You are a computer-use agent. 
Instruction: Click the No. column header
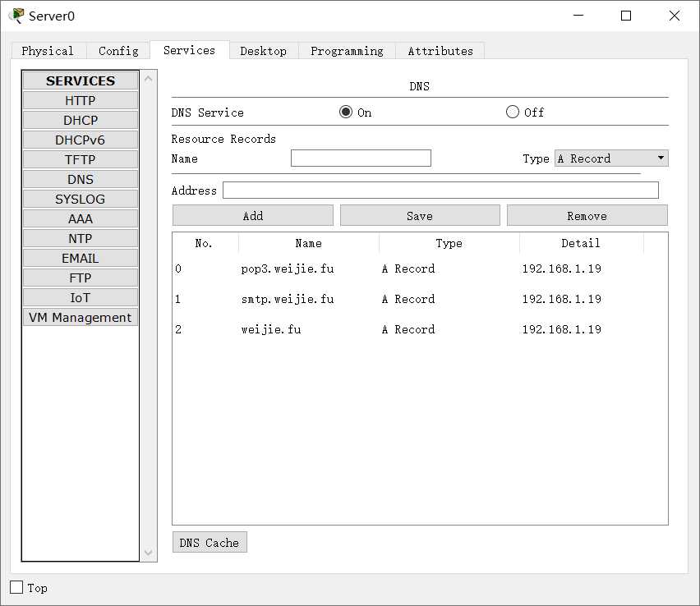click(204, 243)
